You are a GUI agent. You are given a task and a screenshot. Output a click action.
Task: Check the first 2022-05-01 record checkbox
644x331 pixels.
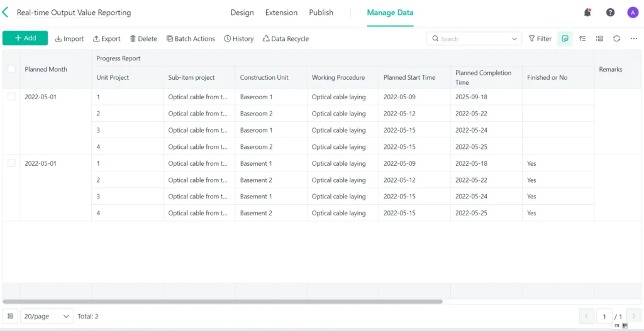click(11, 97)
